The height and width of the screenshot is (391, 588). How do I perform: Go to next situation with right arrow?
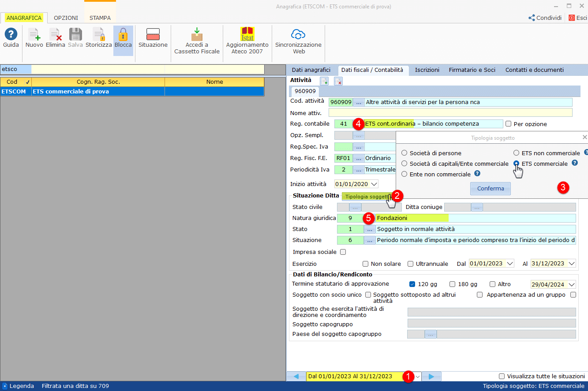point(431,376)
